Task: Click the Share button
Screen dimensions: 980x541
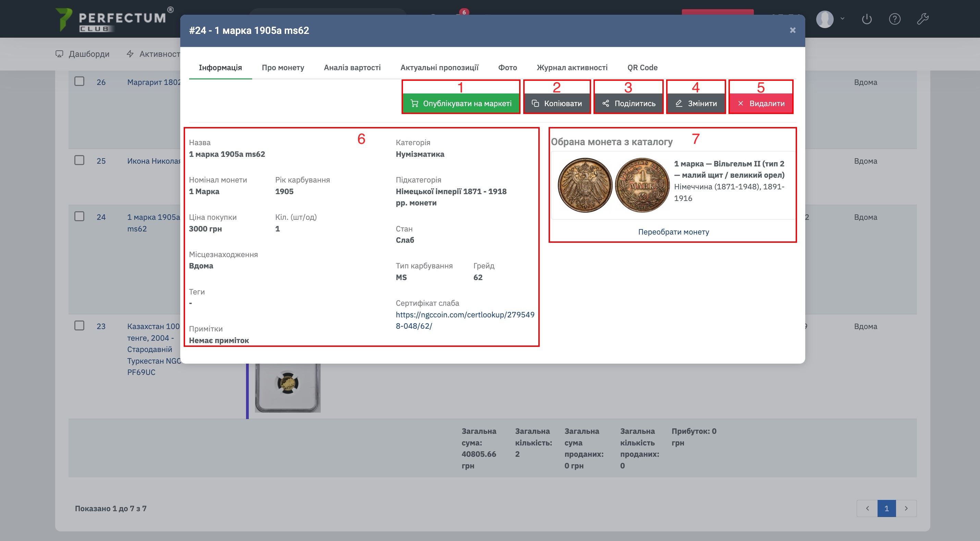Action: (628, 103)
